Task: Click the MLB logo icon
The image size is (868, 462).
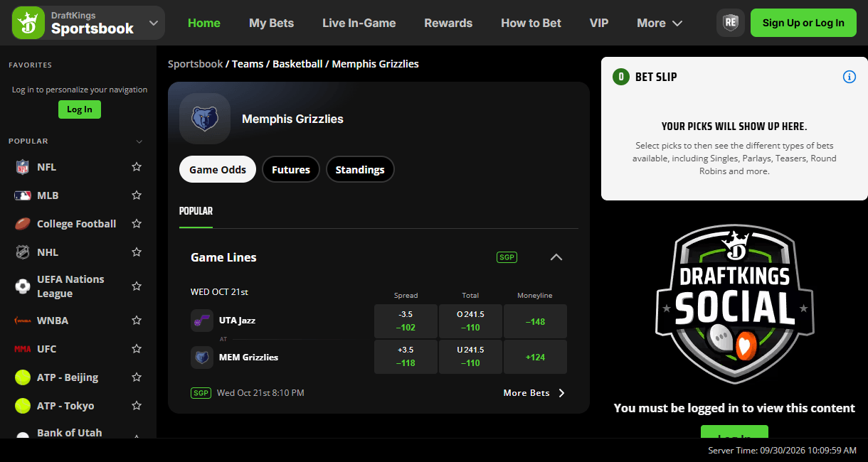Action: [23, 195]
